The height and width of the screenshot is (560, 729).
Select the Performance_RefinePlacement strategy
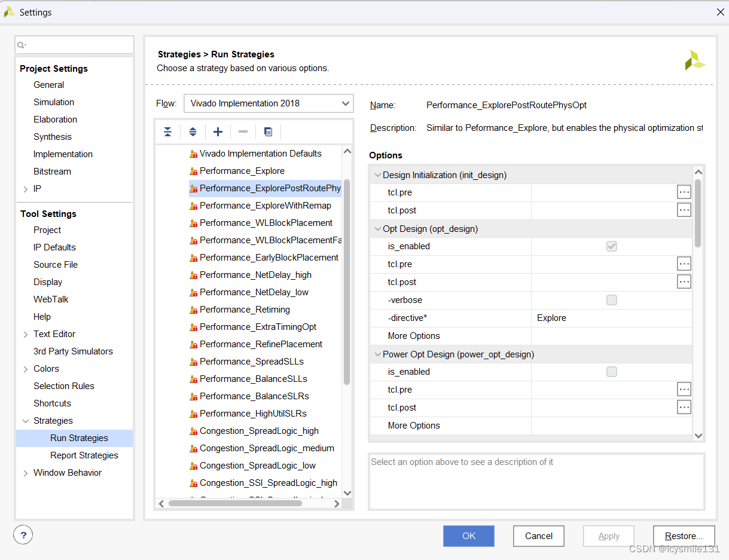[x=261, y=344]
